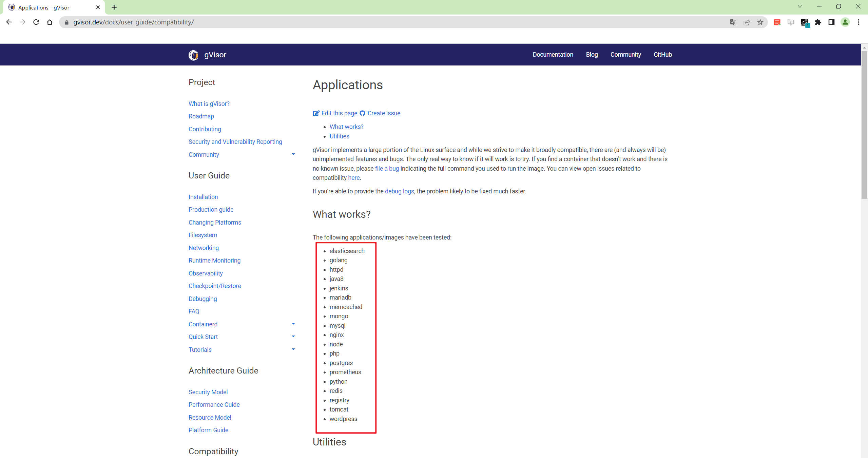Click the browser refresh icon

pyautogui.click(x=36, y=22)
